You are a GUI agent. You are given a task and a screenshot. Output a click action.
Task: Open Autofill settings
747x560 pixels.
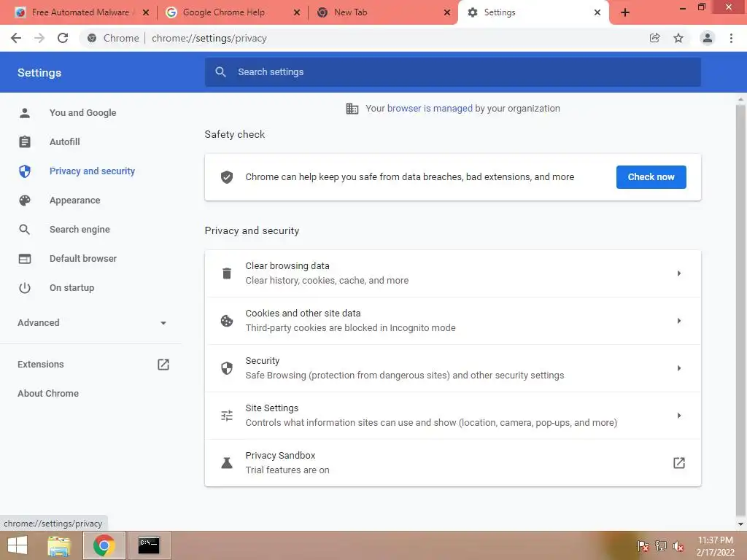click(x=65, y=142)
